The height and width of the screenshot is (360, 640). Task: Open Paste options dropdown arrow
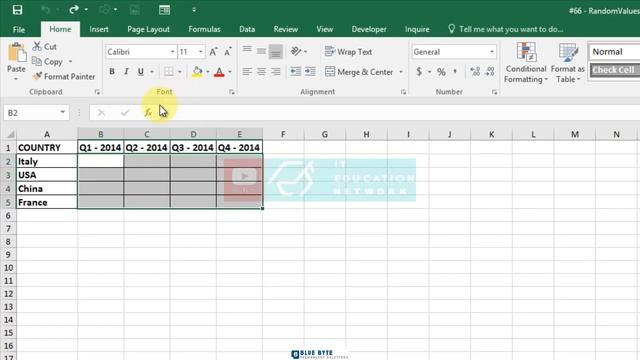[x=16, y=78]
